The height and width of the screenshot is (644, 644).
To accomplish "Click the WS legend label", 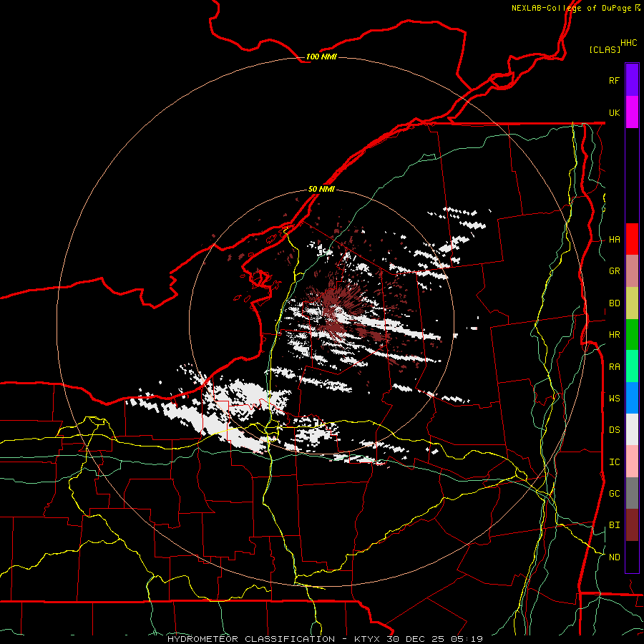I will [614, 398].
